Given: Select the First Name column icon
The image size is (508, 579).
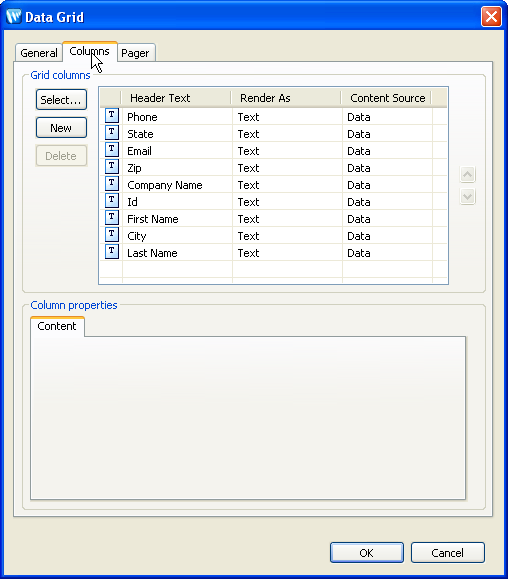Looking at the screenshot, I should tap(111, 217).
